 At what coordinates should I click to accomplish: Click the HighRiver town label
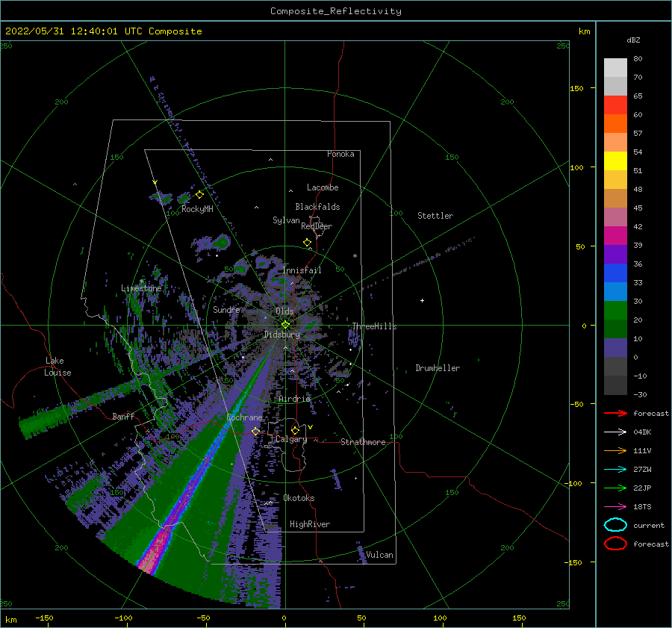(x=310, y=524)
